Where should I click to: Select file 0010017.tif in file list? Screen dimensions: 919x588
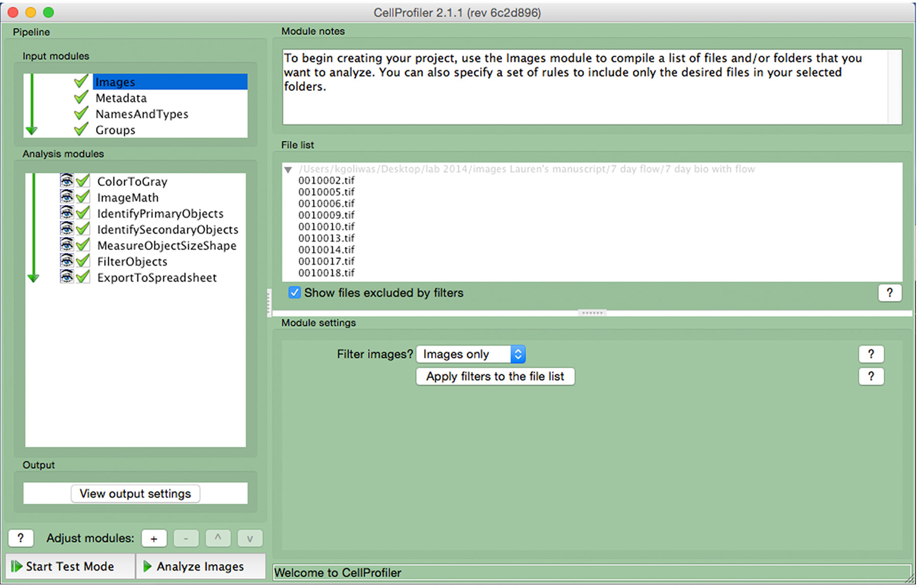tap(326, 262)
